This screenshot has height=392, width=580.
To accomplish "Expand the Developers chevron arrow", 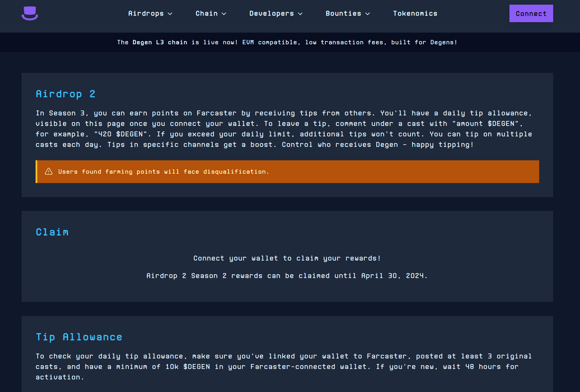I will (300, 14).
